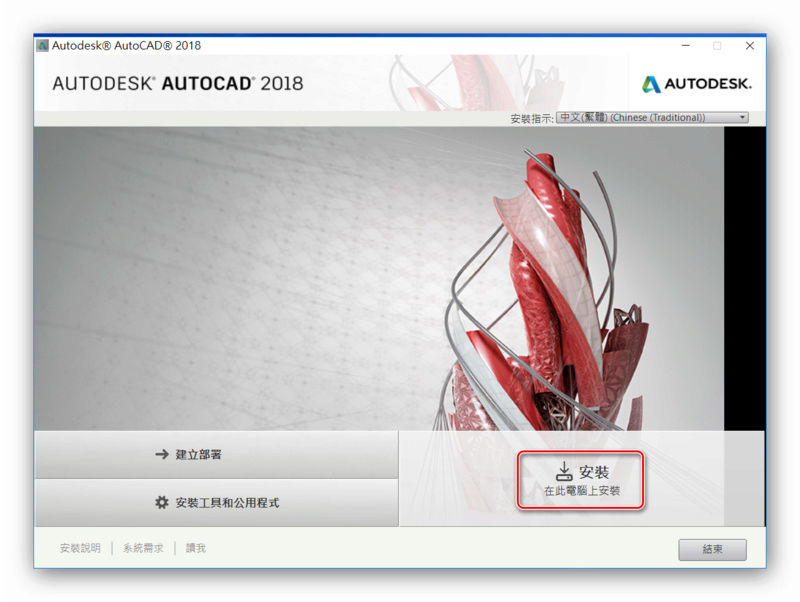Click the 結束 exit button
The image size is (800, 602).
point(712,549)
